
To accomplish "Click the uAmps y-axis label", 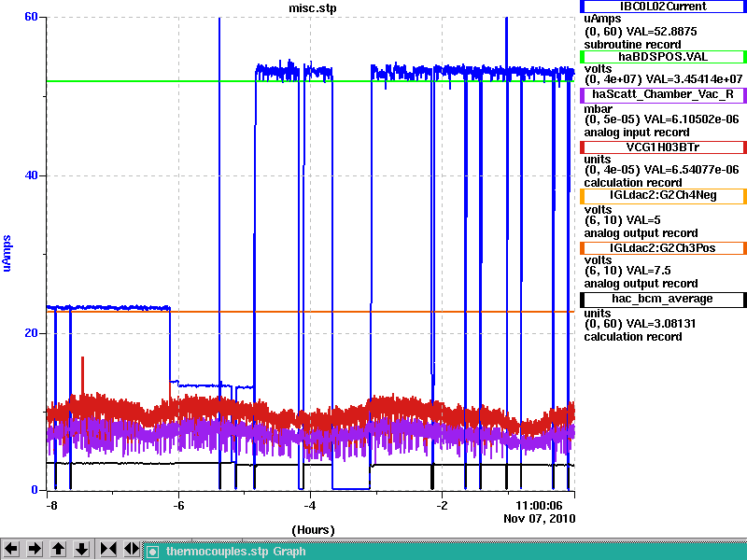I will (x=7, y=253).
